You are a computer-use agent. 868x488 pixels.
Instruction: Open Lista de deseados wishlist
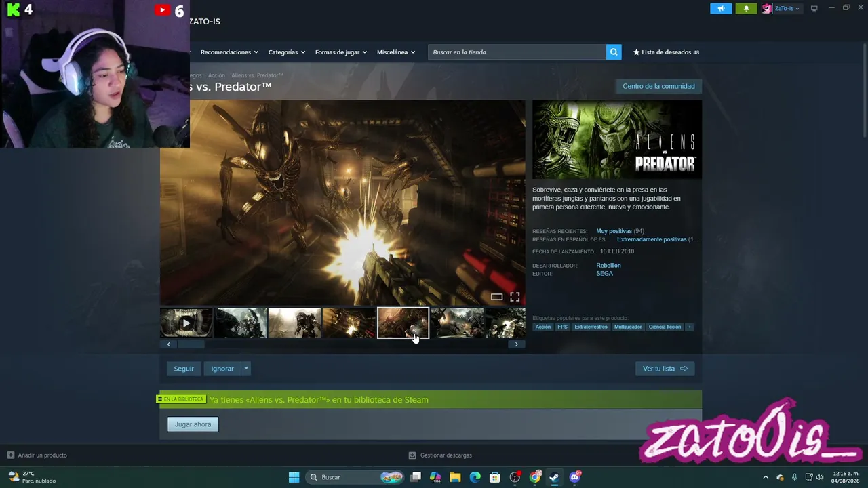(666, 52)
